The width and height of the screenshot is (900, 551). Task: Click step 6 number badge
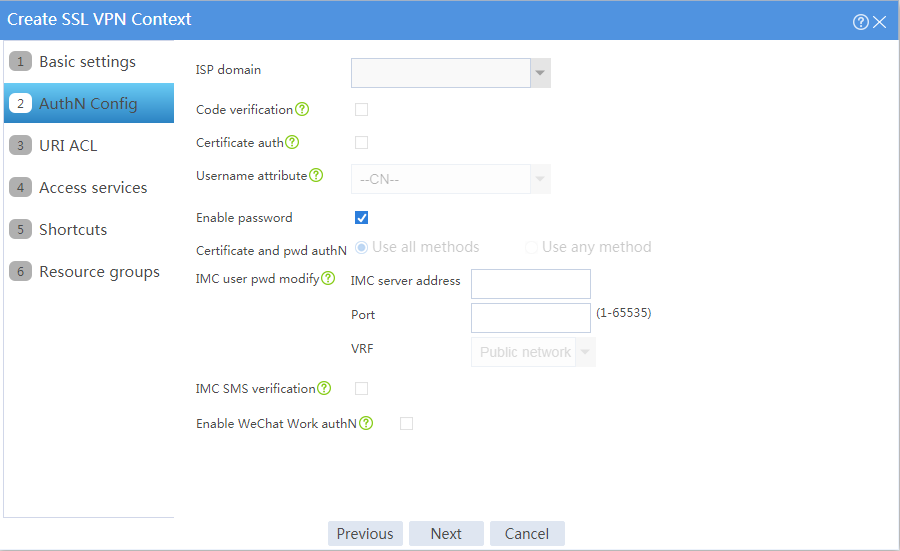(x=21, y=271)
